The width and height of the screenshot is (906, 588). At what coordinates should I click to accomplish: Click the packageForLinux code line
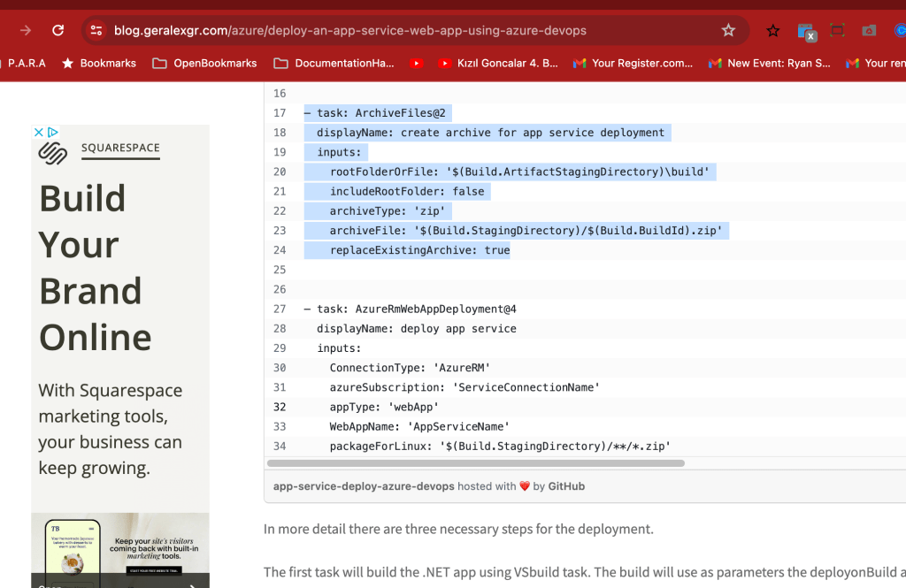pos(500,447)
